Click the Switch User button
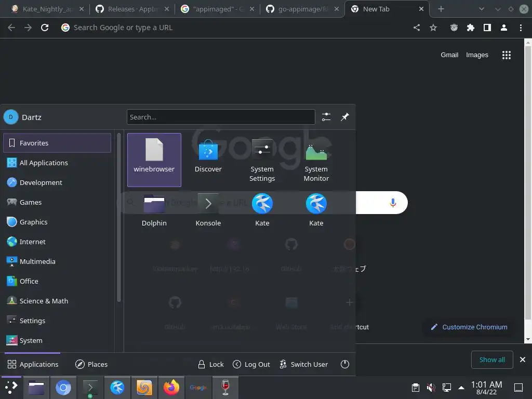 click(x=303, y=364)
